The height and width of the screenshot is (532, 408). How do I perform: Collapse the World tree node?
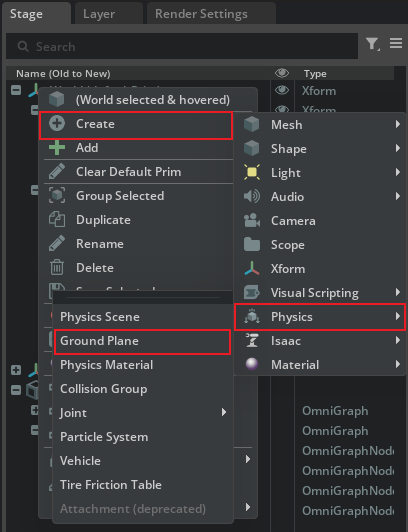(x=16, y=90)
